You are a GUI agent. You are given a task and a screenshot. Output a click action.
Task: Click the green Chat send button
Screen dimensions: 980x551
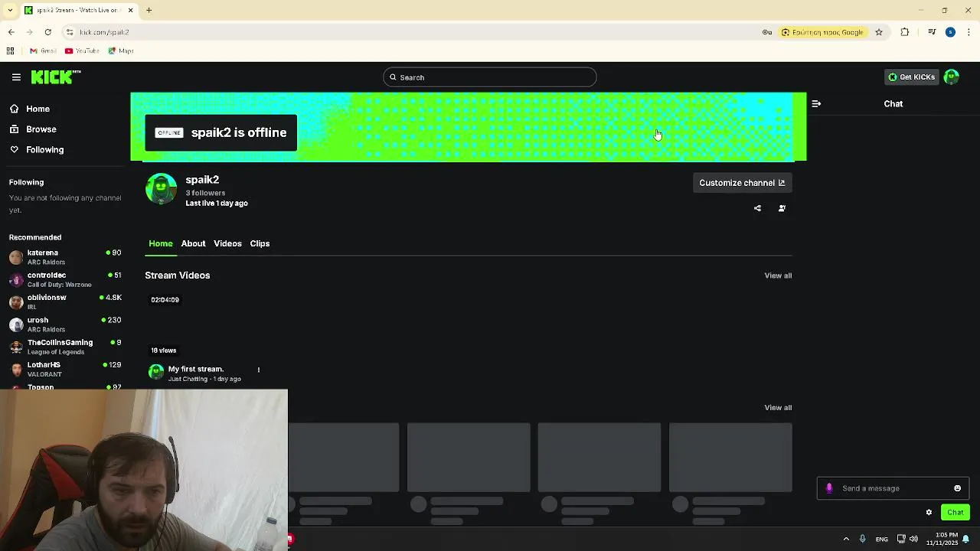(x=955, y=513)
